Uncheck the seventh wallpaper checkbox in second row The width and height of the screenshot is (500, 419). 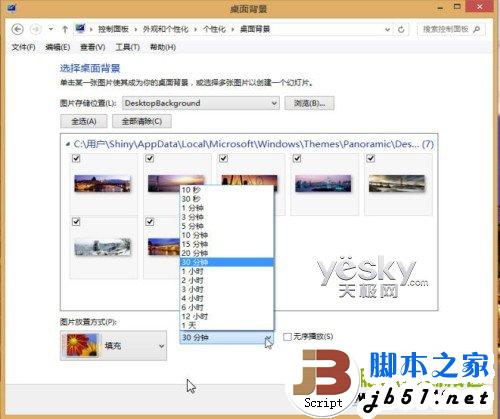tap(150, 222)
